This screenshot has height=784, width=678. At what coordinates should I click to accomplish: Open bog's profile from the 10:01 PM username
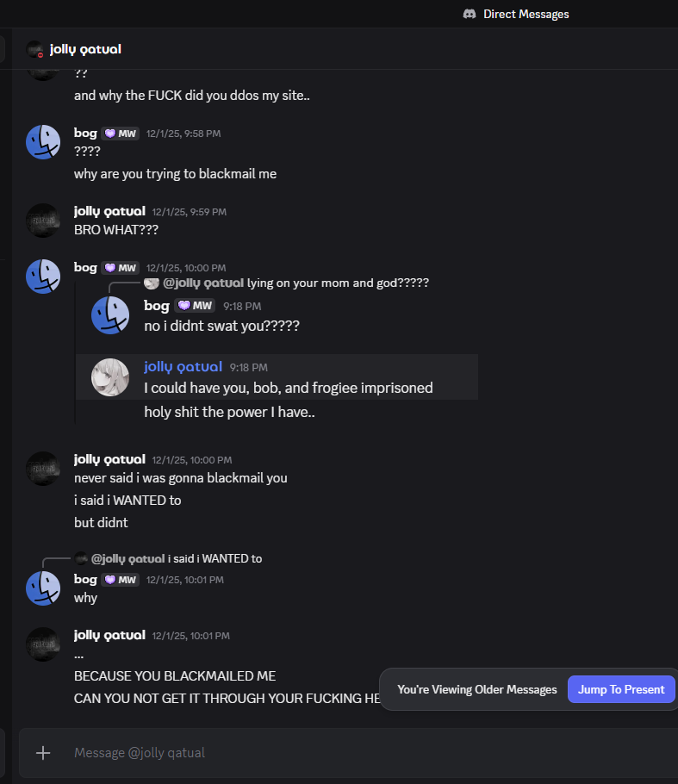click(x=85, y=580)
